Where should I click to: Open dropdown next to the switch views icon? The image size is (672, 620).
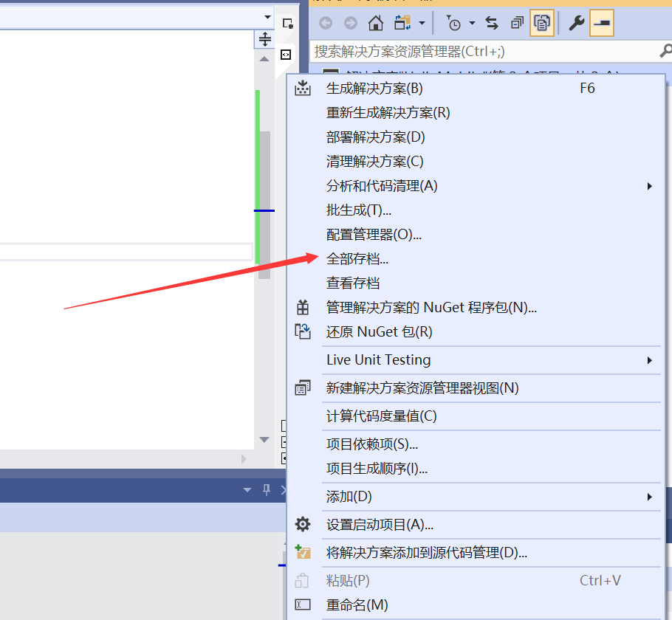tap(422, 23)
